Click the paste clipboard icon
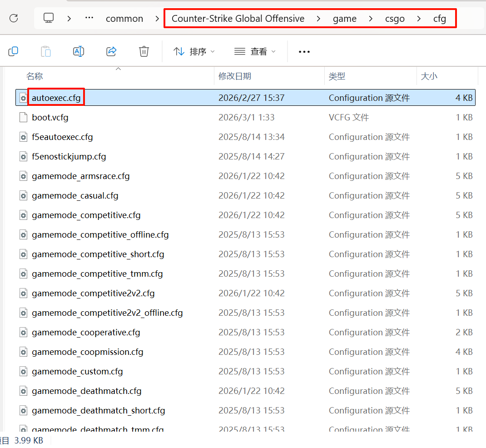 pos(46,51)
